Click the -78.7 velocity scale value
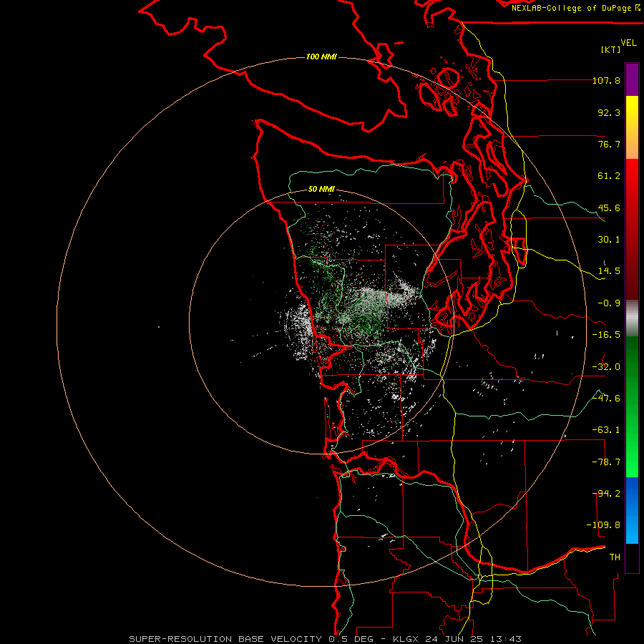This screenshot has width=644, height=644. pos(606,462)
